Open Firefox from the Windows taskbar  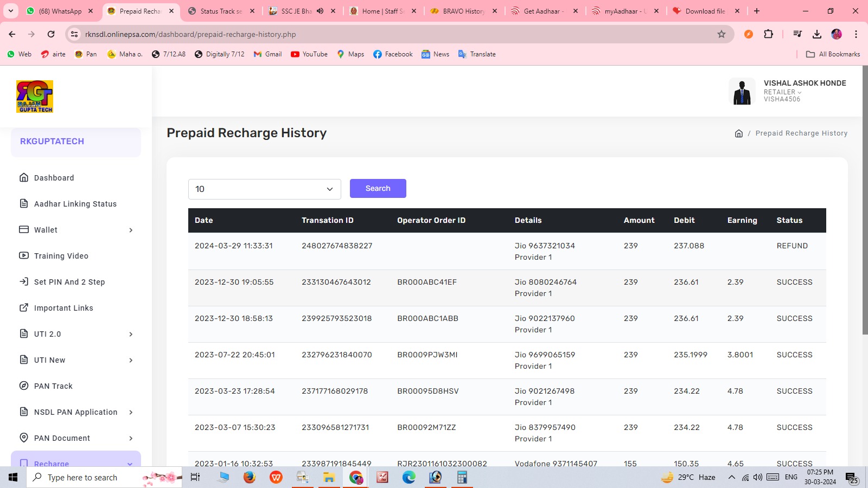point(249,477)
